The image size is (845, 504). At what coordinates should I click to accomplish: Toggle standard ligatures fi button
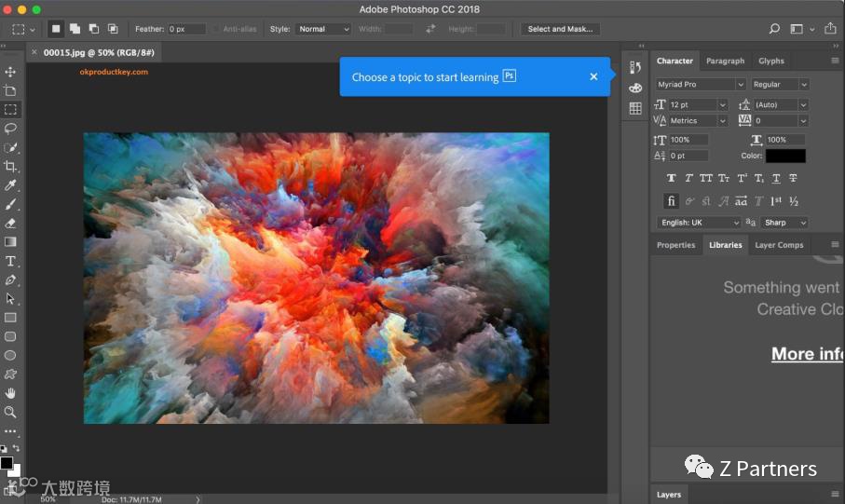click(671, 201)
